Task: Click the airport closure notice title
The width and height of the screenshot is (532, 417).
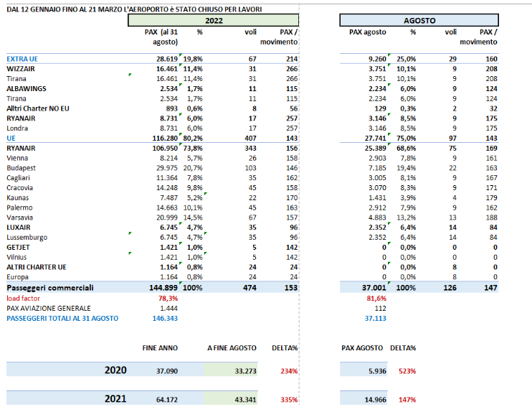Action: [x=134, y=9]
